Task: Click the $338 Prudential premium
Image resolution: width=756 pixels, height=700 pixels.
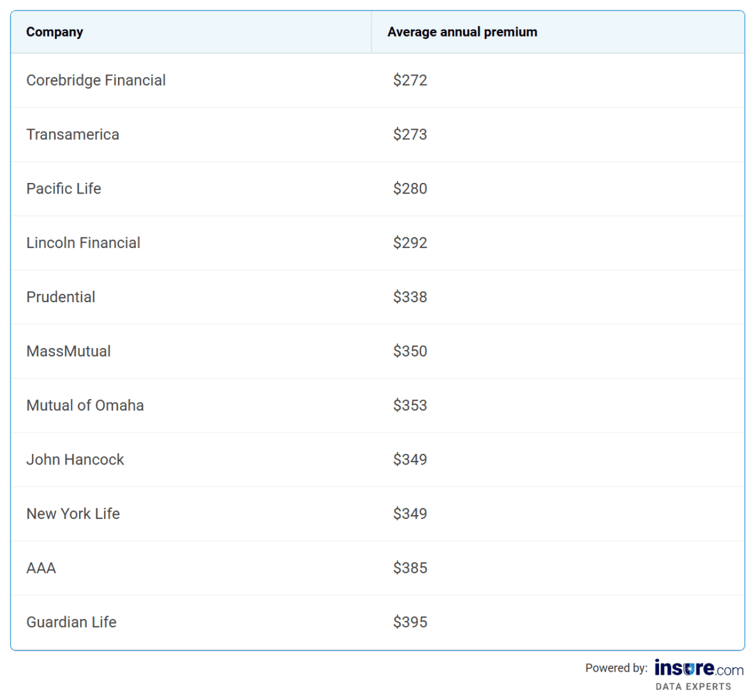Action: click(x=410, y=297)
